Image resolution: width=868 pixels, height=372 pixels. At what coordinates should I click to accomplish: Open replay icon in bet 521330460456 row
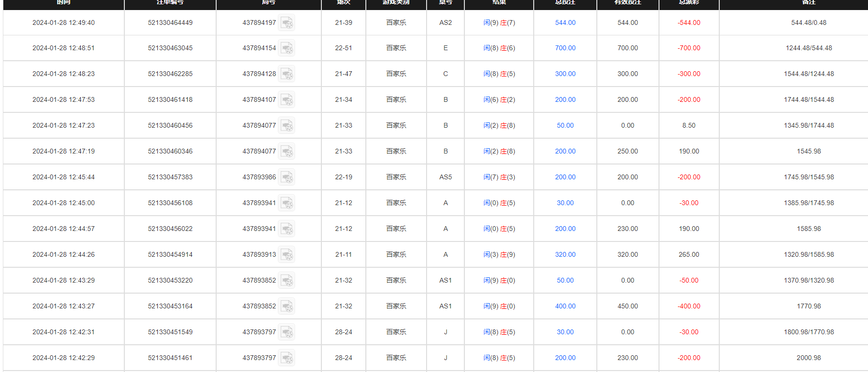[287, 126]
